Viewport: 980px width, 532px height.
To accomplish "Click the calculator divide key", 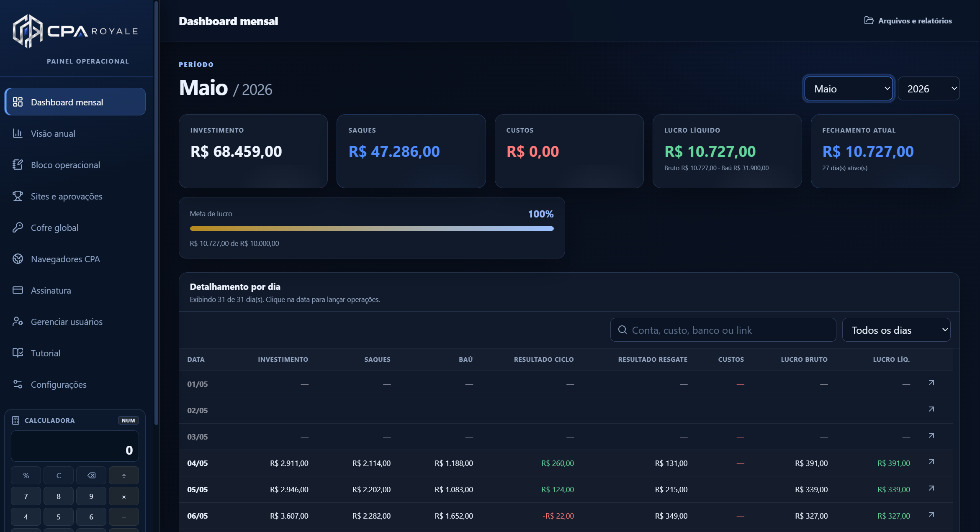I will point(124,476).
